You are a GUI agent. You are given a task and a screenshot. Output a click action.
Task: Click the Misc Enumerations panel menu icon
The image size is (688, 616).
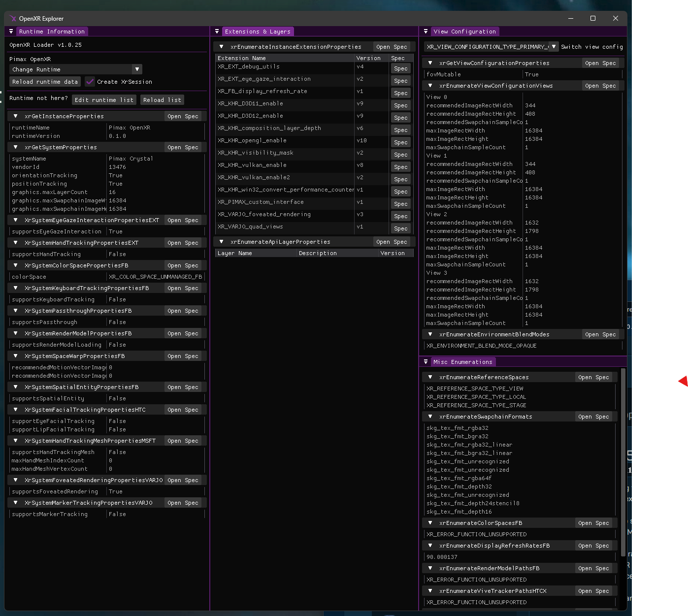click(426, 362)
